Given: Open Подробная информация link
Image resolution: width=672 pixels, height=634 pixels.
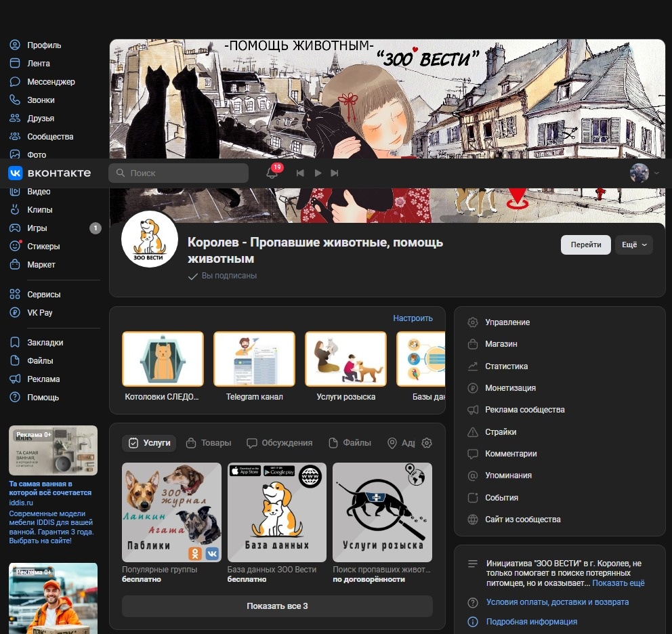Looking at the screenshot, I should coord(531,622).
